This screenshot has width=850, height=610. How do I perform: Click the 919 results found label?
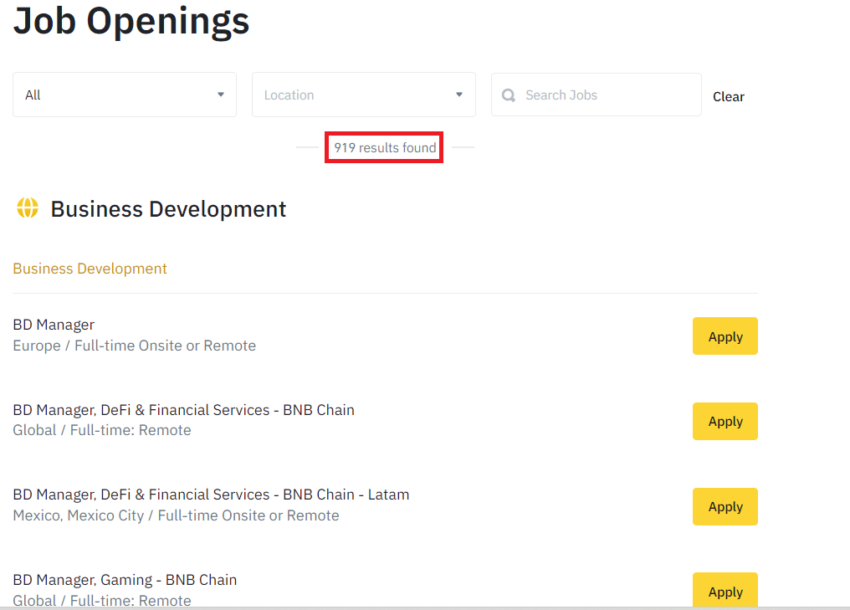tap(384, 147)
